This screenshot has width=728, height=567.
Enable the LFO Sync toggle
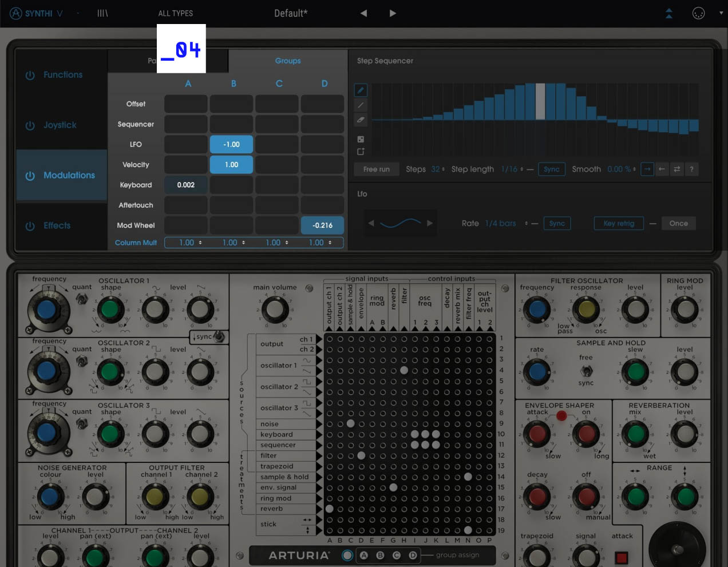(x=557, y=224)
